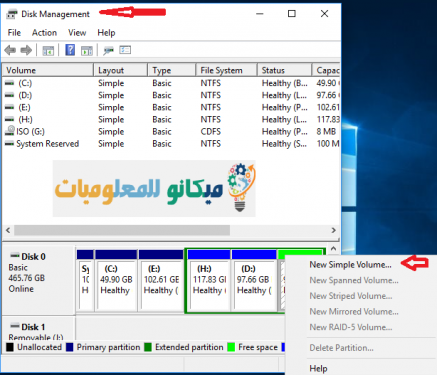
Task: Select the ISO (G:) disc icon
Action: tap(10, 131)
